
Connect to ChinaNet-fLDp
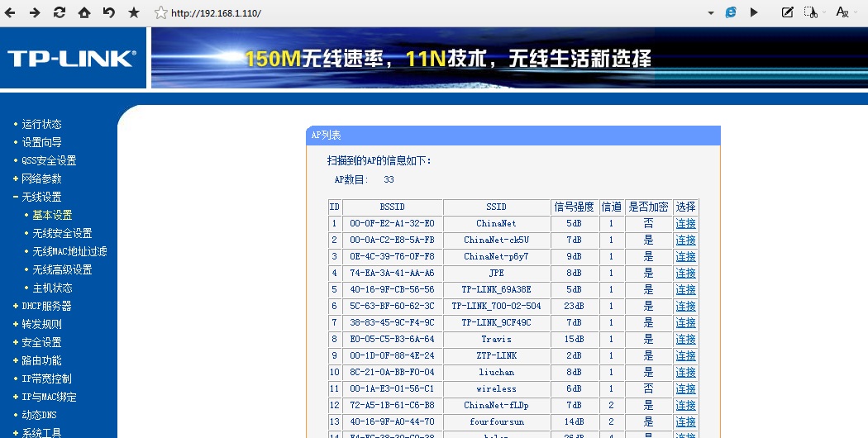(685, 405)
